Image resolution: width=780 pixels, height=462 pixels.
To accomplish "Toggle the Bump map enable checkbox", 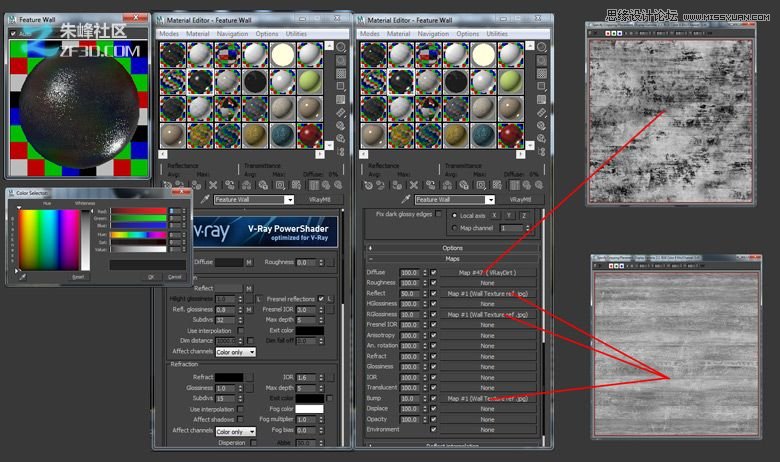I will [x=433, y=398].
